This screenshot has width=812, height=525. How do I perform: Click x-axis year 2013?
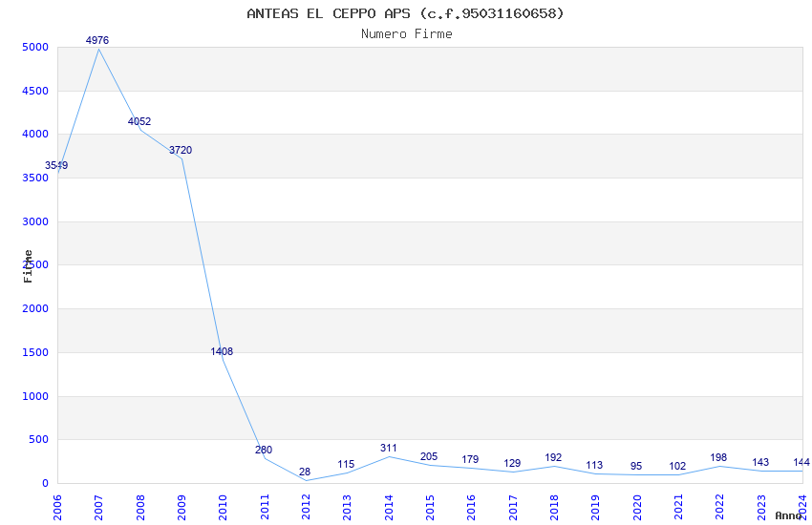(348, 508)
